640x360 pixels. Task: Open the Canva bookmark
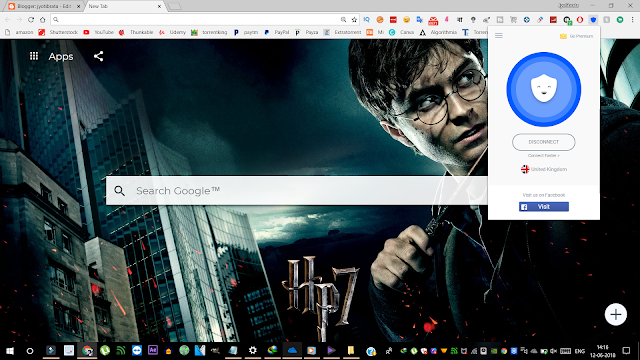pyautogui.click(x=402, y=32)
